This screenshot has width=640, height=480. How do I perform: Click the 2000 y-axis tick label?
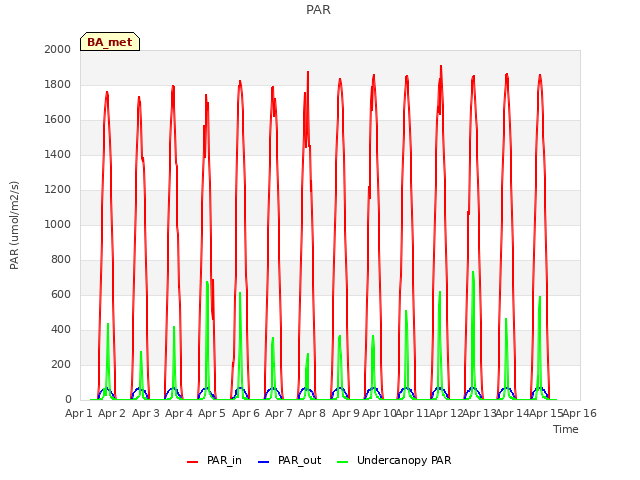click(58, 49)
